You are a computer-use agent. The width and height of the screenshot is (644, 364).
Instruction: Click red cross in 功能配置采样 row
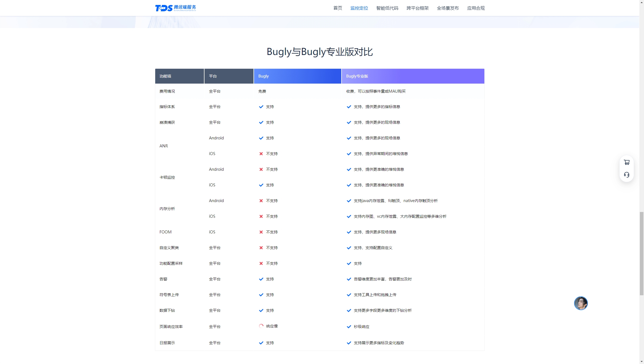tap(261, 263)
